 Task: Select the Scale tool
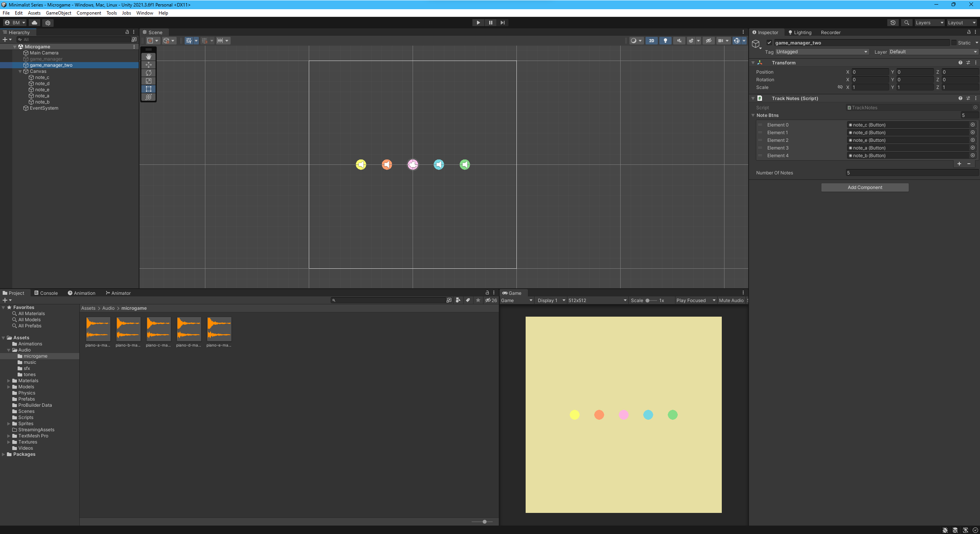click(149, 81)
